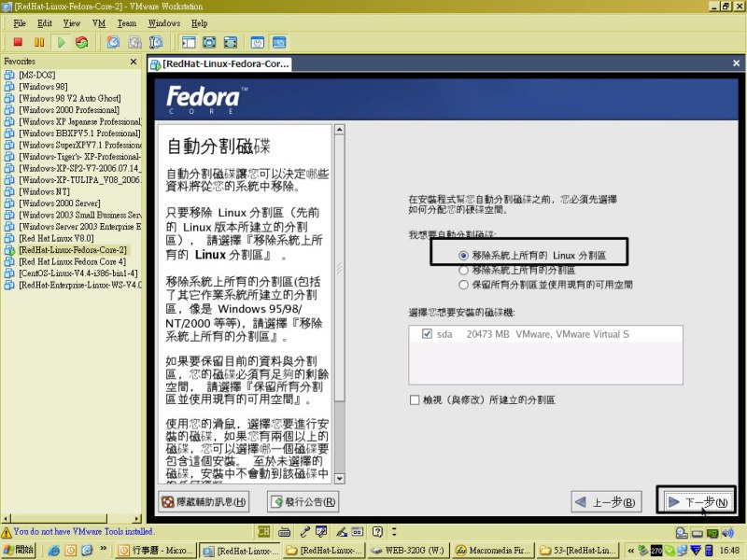This screenshot has height=560, width=747.
Task: Click the Reset VM toolbar icon
Action: click(82, 42)
